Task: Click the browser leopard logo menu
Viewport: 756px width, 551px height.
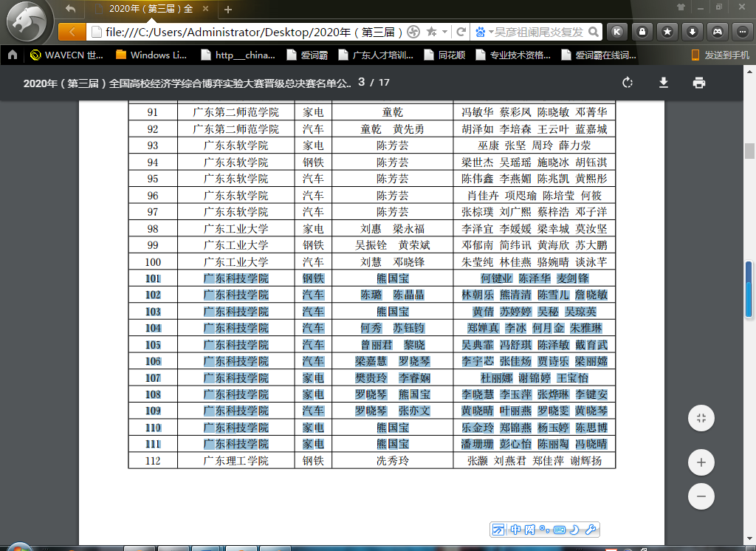Action: [x=29, y=21]
